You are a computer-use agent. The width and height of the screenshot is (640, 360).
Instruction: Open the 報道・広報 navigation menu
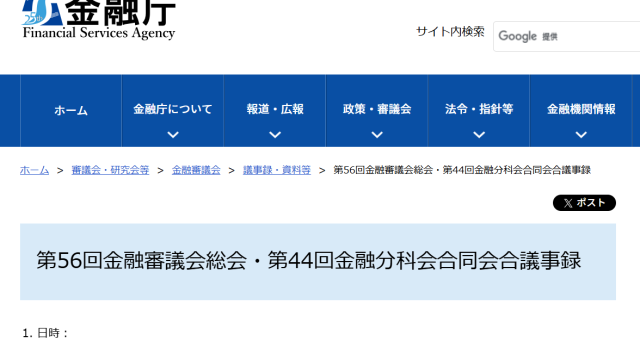(275, 109)
